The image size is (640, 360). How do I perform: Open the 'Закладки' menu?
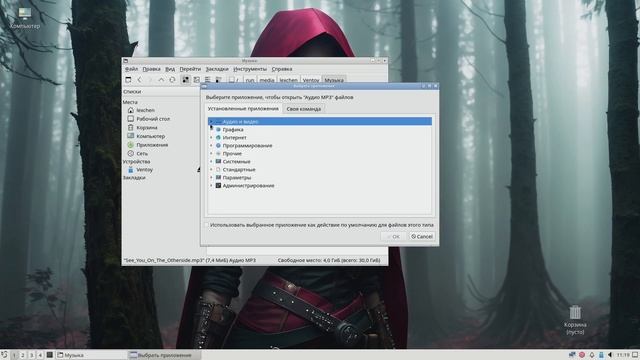coord(217,69)
